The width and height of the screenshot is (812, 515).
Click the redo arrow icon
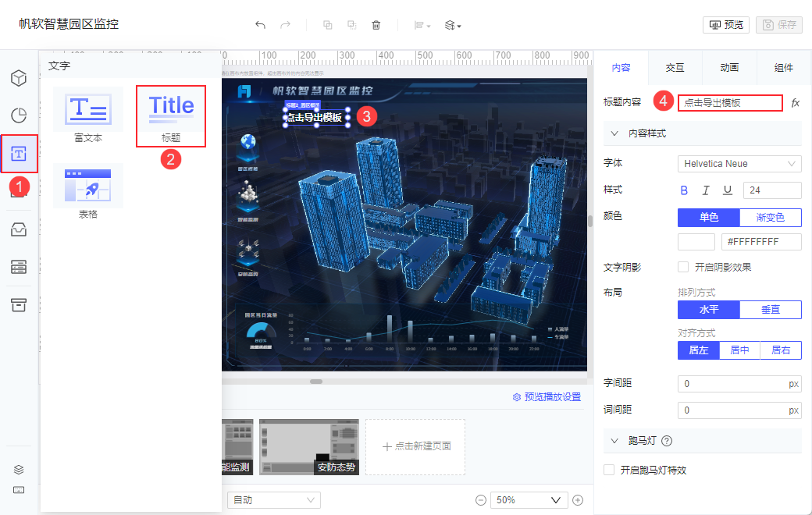coord(285,25)
